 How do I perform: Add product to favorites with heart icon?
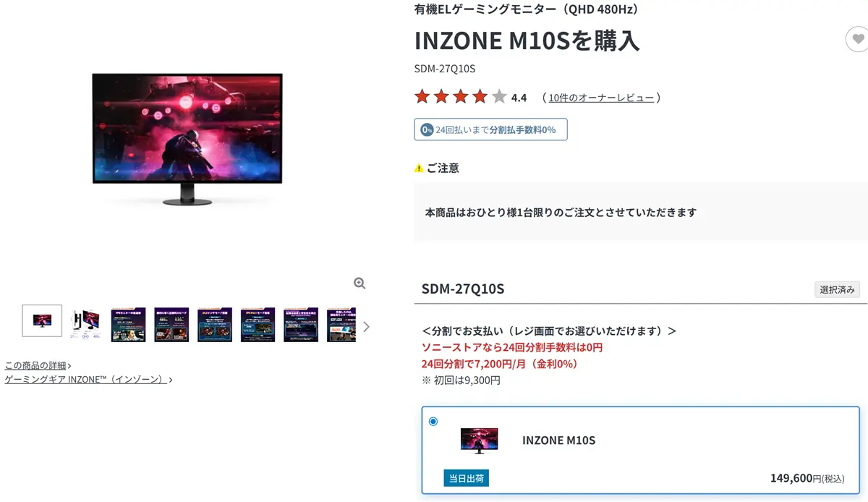click(857, 39)
